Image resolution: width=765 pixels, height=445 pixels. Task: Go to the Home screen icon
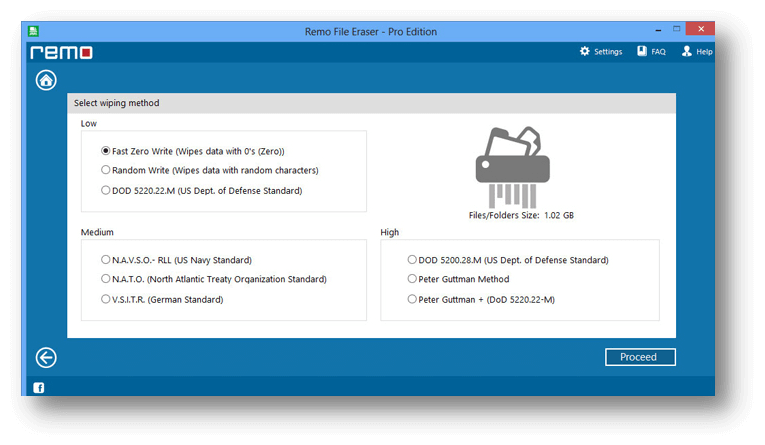tap(46, 80)
